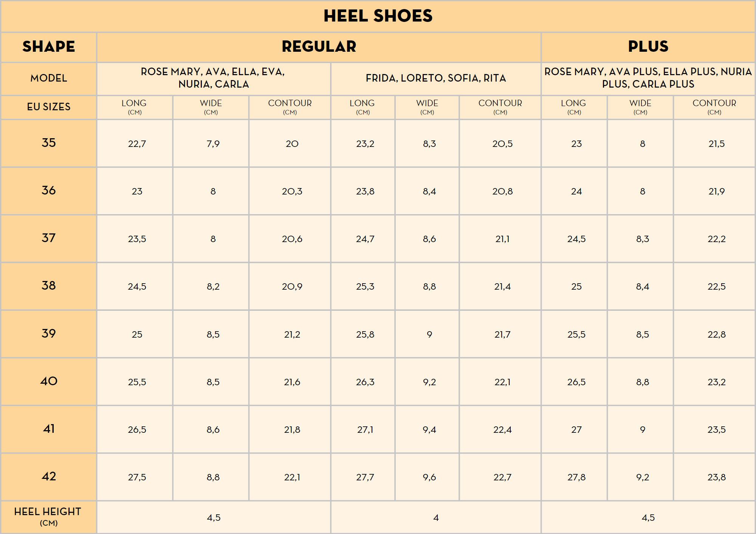Click the 9,6 wide value for size 42
The image size is (756, 534).
[429, 477]
